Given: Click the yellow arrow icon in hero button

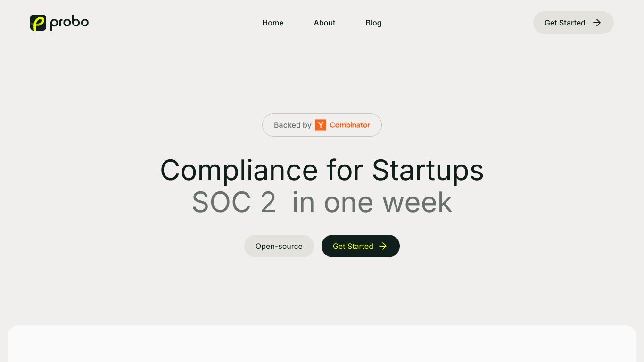Looking at the screenshot, I should [383, 246].
